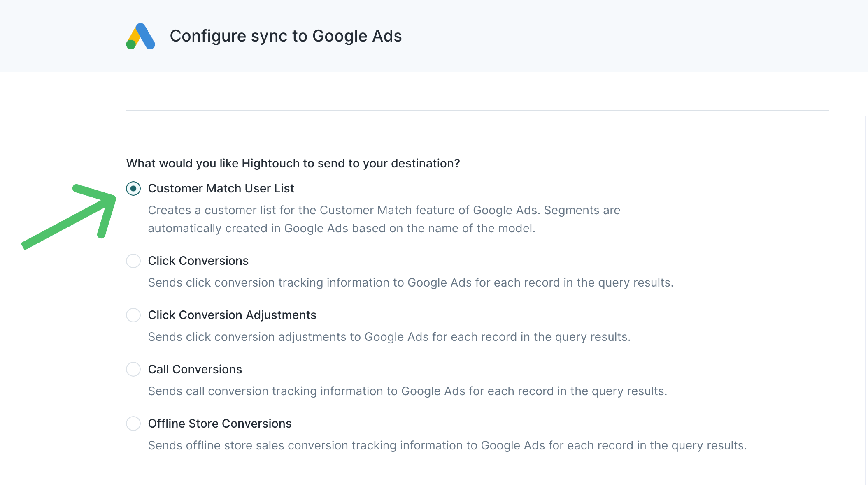This screenshot has height=493, width=868.
Task: Click the 'What would you like Hightouch to send' question
Action: [x=293, y=164]
